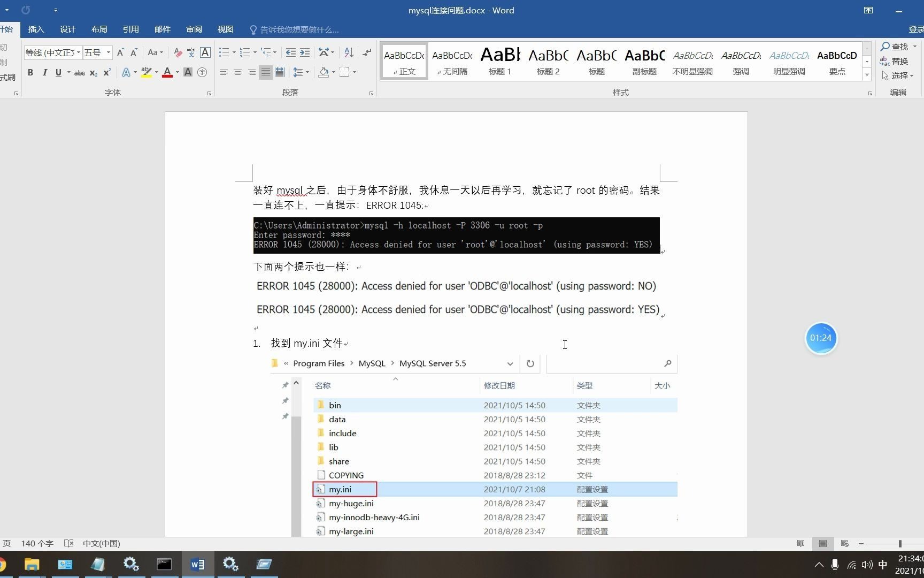The width and height of the screenshot is (924, 578).
Task: Open the 引用 tab
Action: click(x=130, y=29)
